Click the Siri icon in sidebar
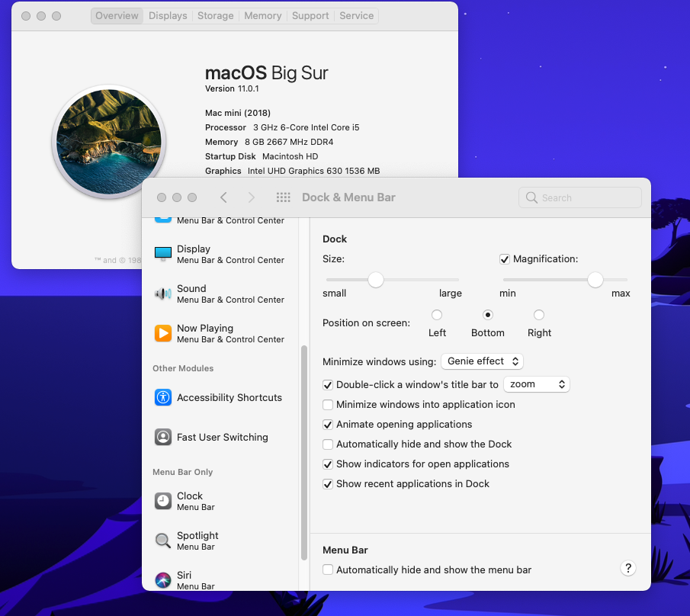Image resolution: width=690 pixels, height=616 pixels. pyautogui.click(x=163, y=580)
